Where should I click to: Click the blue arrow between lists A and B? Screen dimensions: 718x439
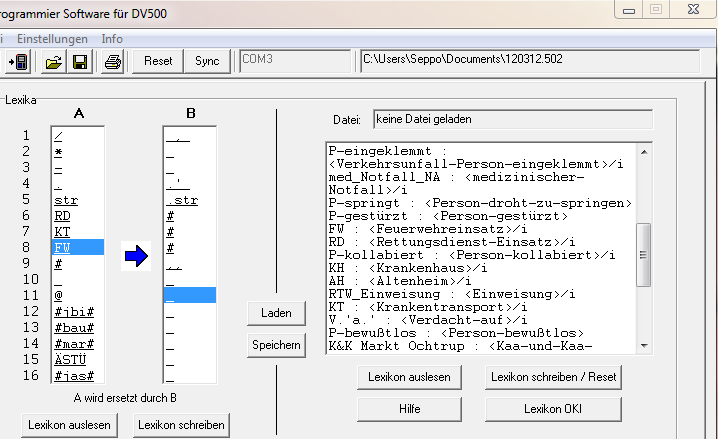pyautogui.click(x=135, y=257)
